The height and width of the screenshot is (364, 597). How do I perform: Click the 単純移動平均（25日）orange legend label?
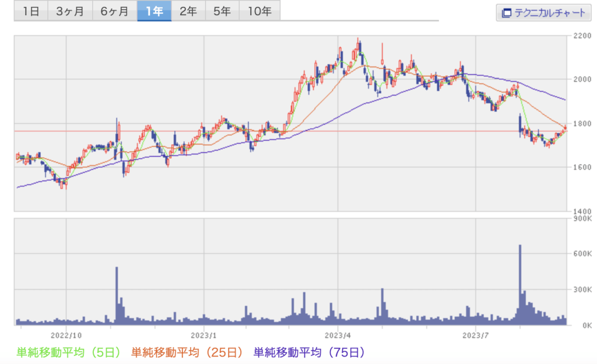pos(187,352)
